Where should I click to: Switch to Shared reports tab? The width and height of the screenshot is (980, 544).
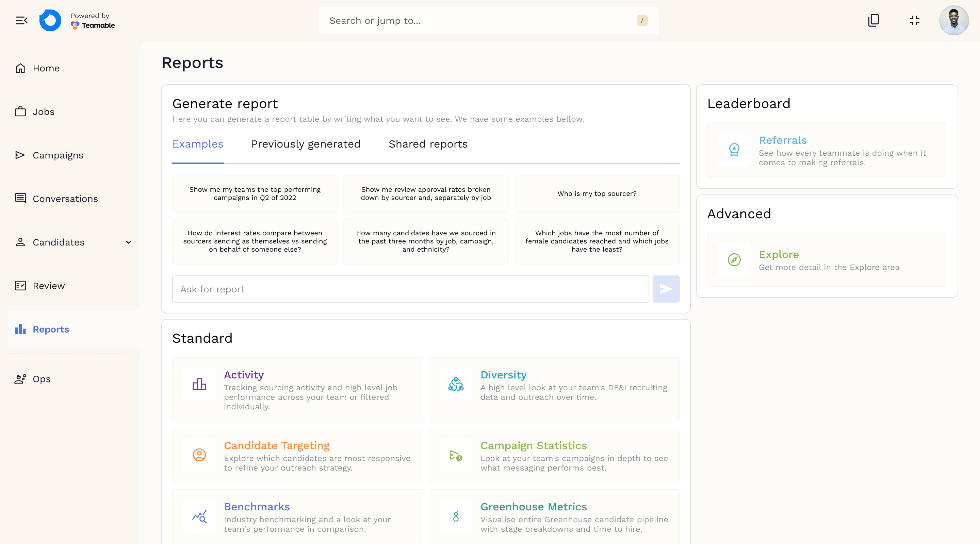coord(428,144)
